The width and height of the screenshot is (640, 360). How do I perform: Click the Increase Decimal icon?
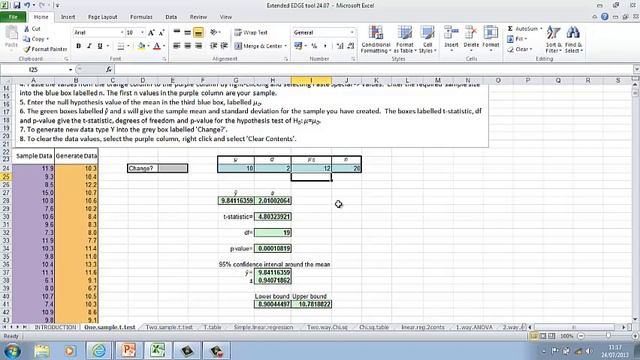tap(340, 46)
